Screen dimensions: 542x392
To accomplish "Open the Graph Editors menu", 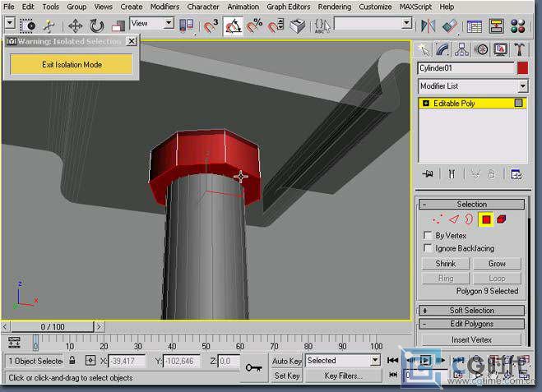I will tap(289, 7).
